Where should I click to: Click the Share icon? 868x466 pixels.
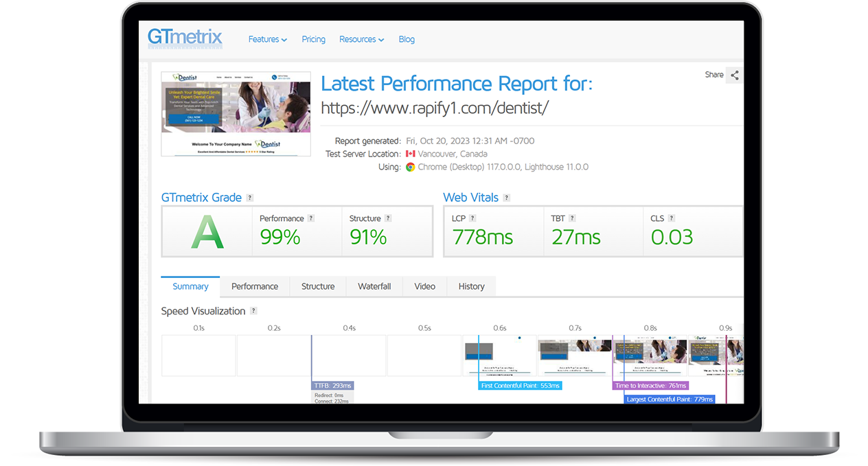pyautogui.click(x=733, y=75)
